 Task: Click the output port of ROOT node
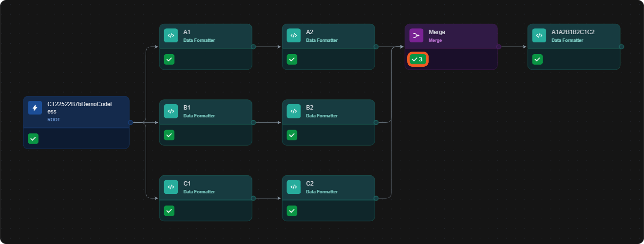[131, 123]
